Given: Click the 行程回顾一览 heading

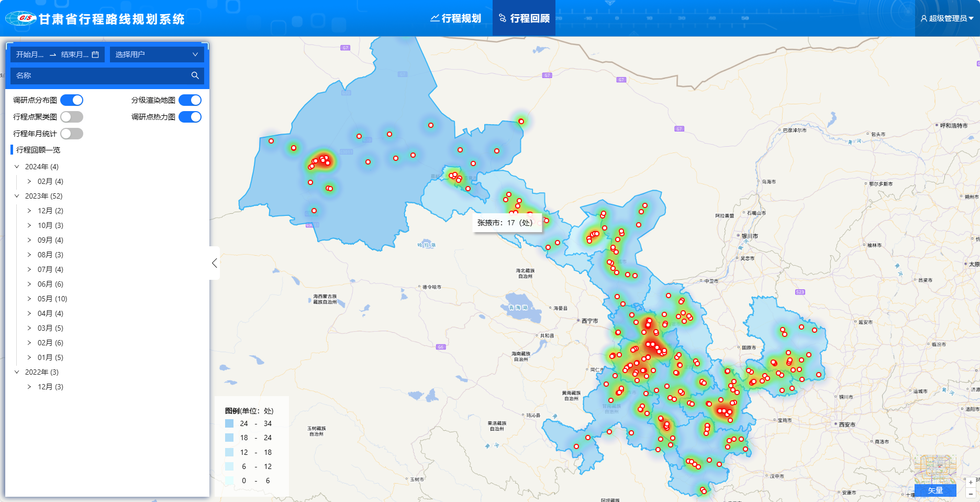Looking at the screenshot, I should (38, 150).
